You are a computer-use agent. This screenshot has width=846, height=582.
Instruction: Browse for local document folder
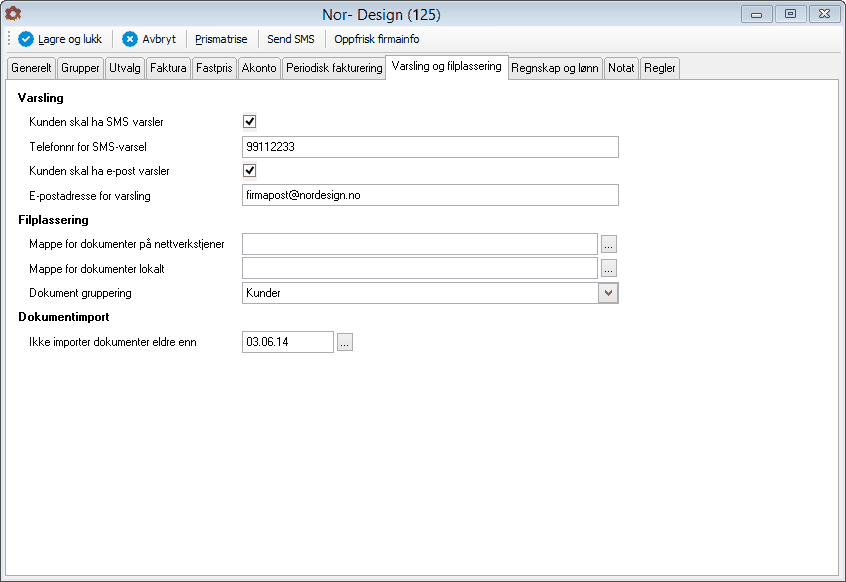[609, 269]
